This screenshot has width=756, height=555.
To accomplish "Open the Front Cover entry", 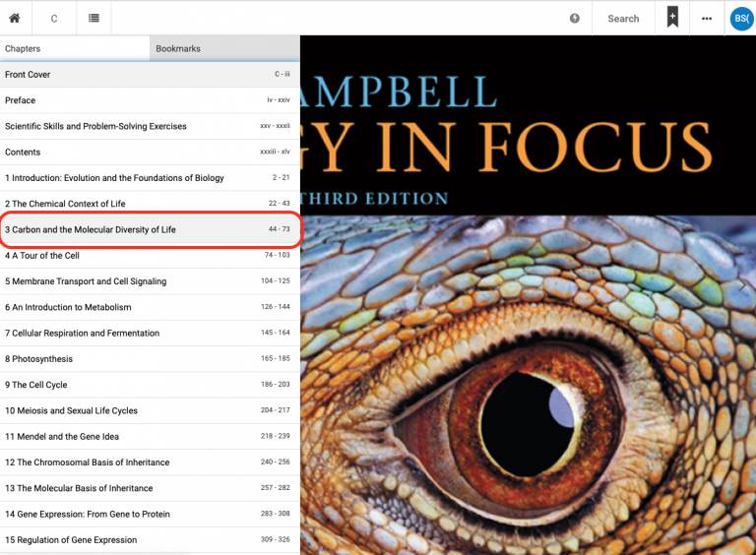I will (148, 75).
